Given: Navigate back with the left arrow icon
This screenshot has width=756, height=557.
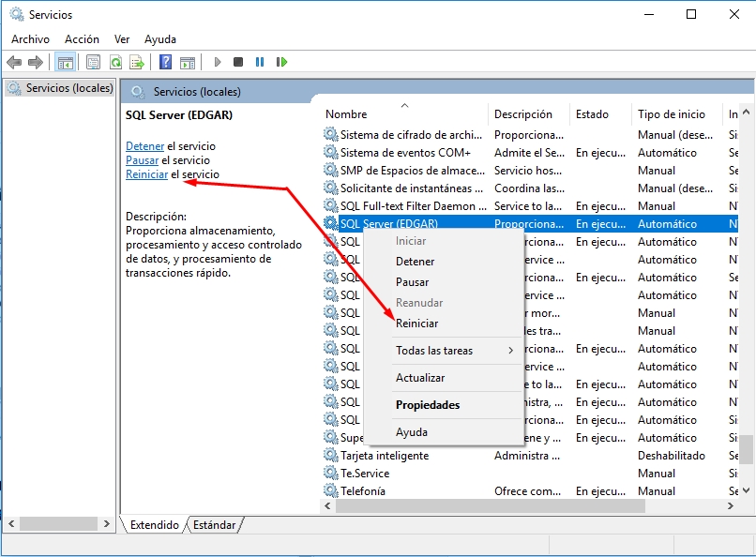Looking at the screenshot, I should tap(15, 62).
